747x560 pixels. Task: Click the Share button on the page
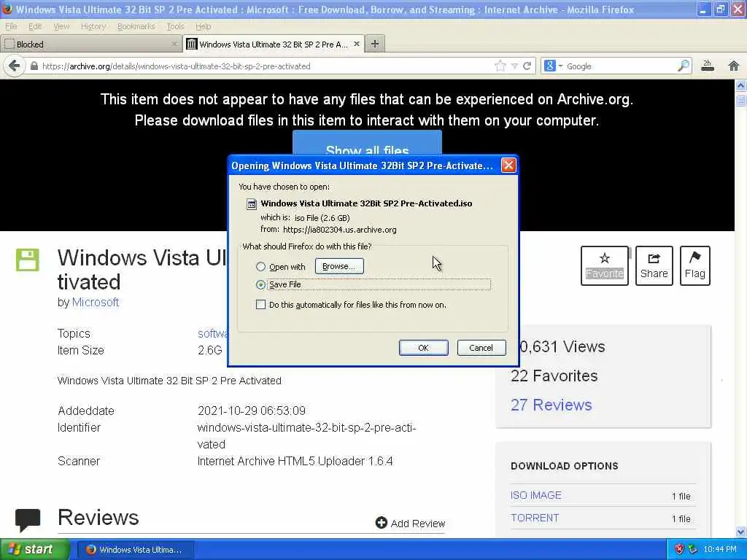[x=654, y=265]
